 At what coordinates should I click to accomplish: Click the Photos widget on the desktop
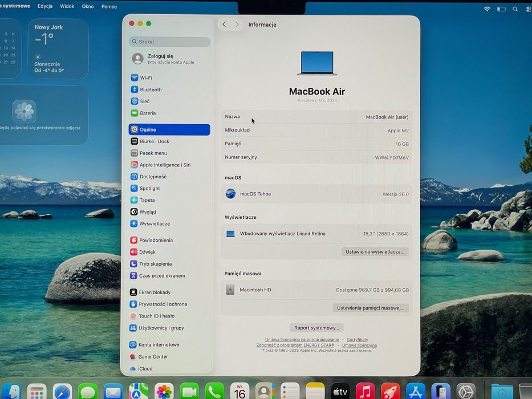point(44,115)
